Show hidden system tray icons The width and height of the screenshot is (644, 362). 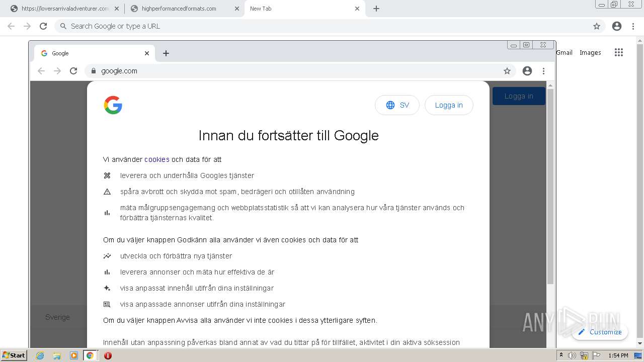point(561,355)
